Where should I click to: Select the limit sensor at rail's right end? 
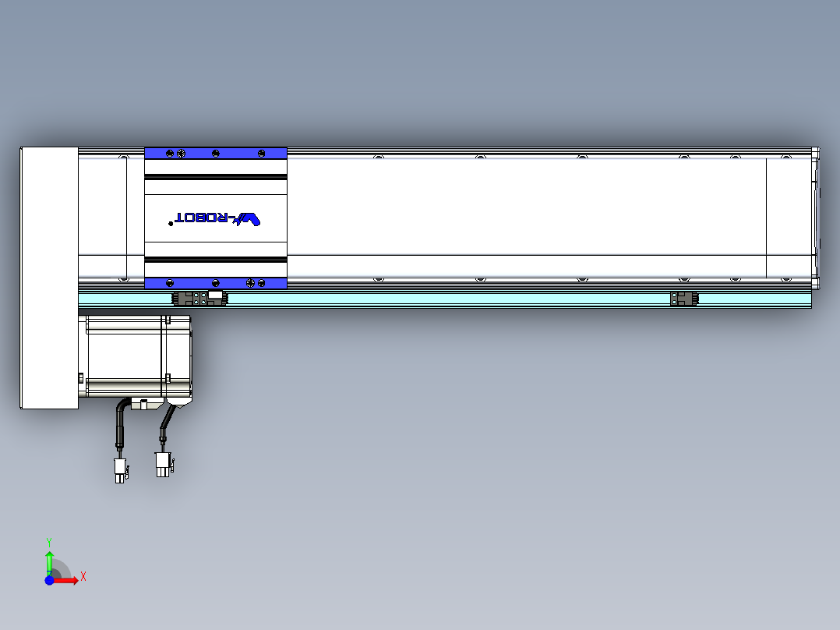[x=684, y=299]
